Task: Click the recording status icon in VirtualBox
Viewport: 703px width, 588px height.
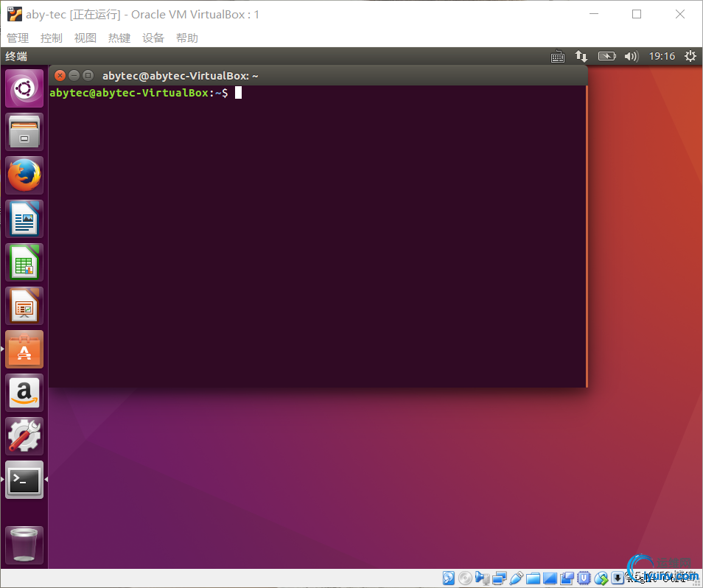Action: pyautogui.click(x=567, y=578)
